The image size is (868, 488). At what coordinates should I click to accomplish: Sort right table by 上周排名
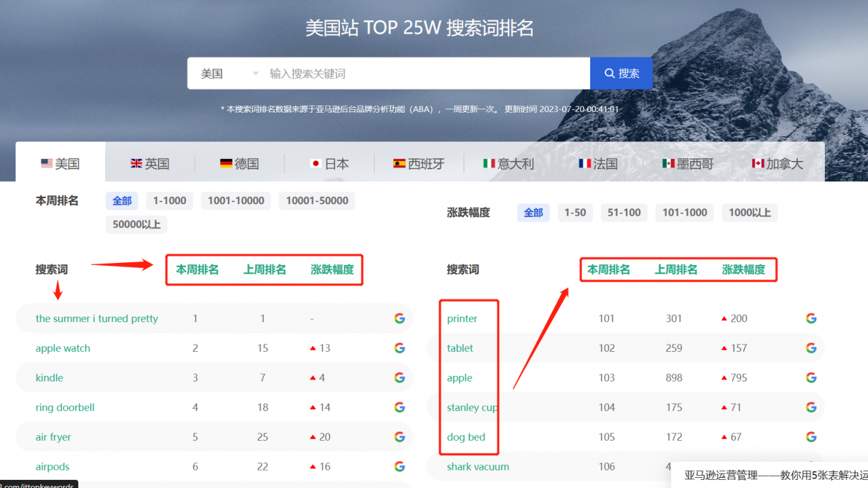(x=676, y=270)
